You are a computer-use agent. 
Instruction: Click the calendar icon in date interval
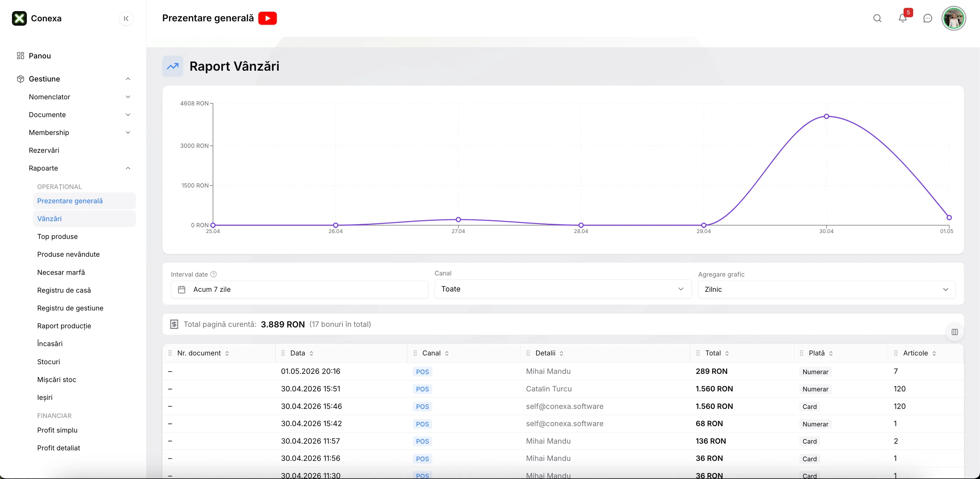click(x=182, y=290)
